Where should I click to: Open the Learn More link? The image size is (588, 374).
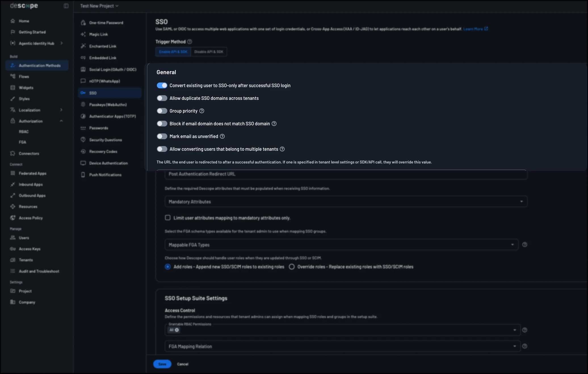pyautogui.click(x=476, y=29)
